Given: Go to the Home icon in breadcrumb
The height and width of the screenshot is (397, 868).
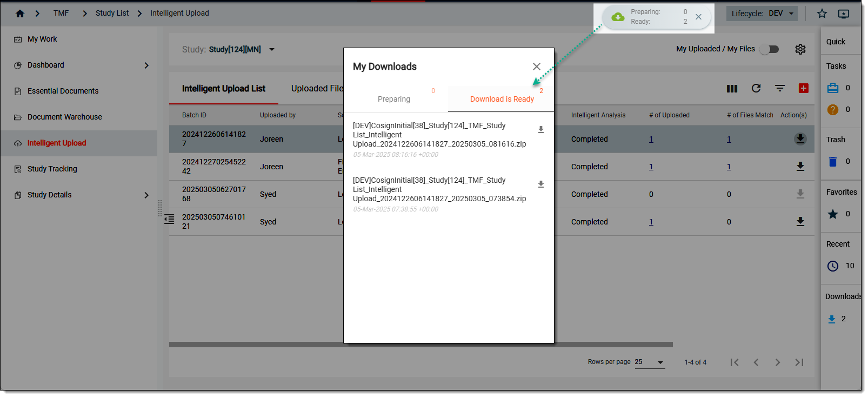Looking at the screenshot, I should (x=20, y=14).
